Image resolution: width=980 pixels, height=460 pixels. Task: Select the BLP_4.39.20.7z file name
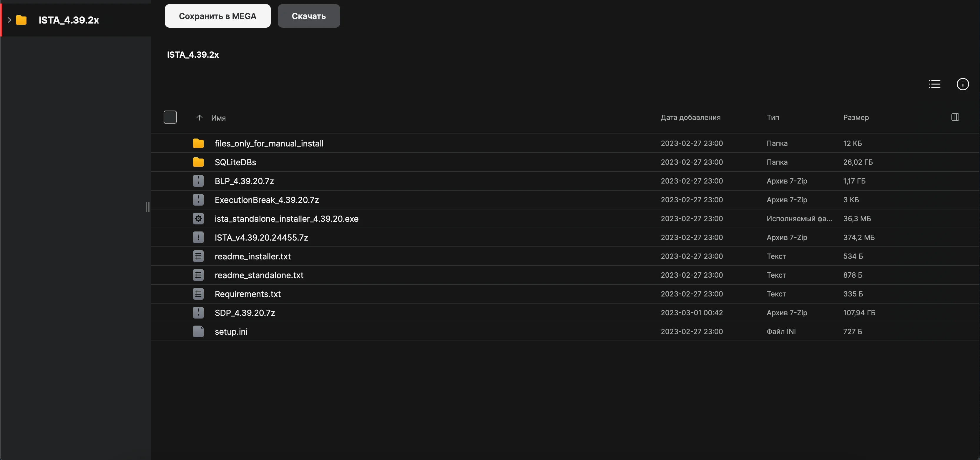tap(244, 181)
